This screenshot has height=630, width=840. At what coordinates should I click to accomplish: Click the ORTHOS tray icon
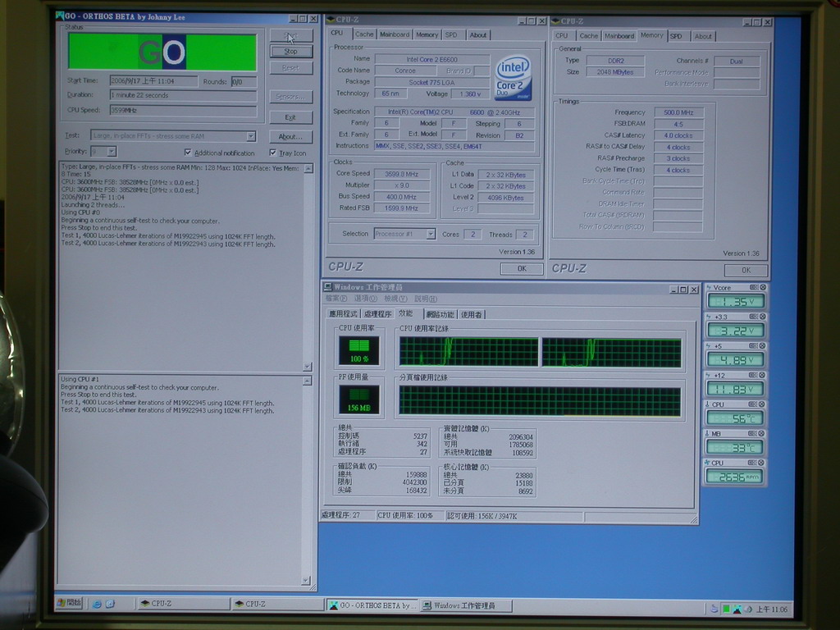[737, 609]
